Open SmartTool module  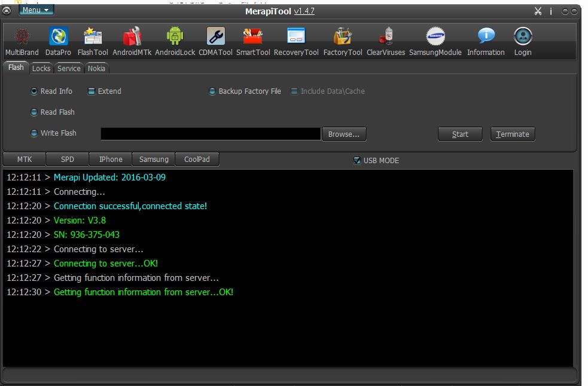[x=253, y=41]
